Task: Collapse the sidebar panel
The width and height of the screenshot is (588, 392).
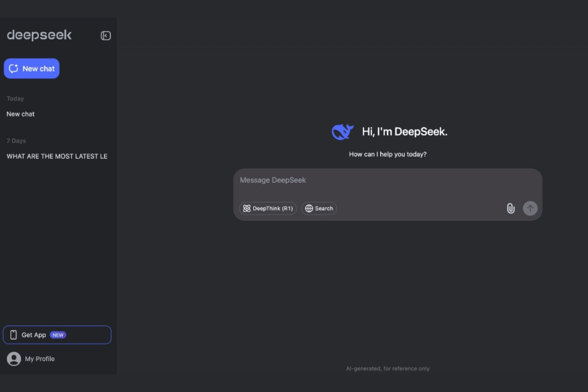Action: [x=105, y=36]
